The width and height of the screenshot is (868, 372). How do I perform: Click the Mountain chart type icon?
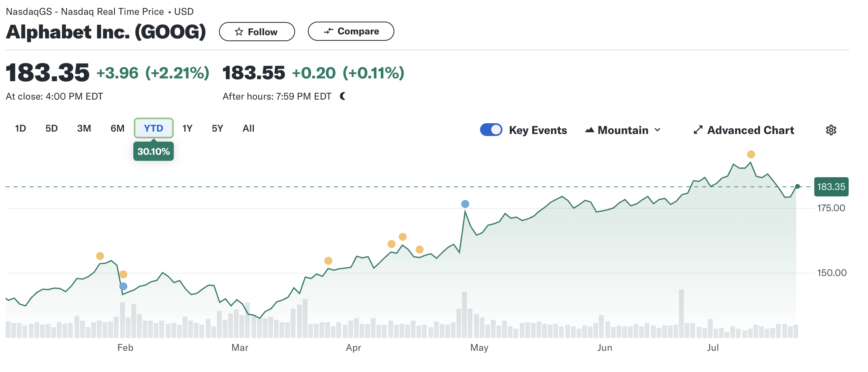click(x=589, y=130)
